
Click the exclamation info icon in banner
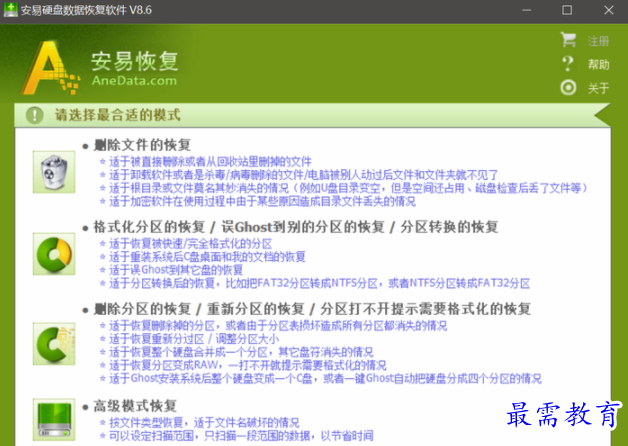tap(35, 115)
